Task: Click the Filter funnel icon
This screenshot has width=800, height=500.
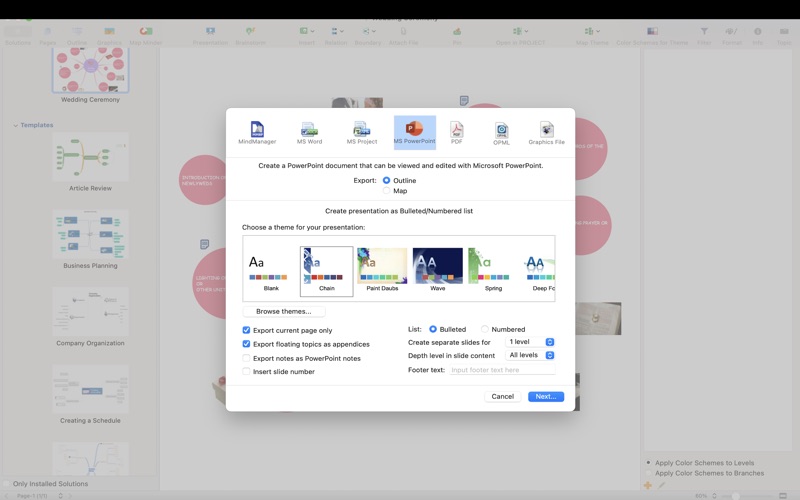Action: 704,32
